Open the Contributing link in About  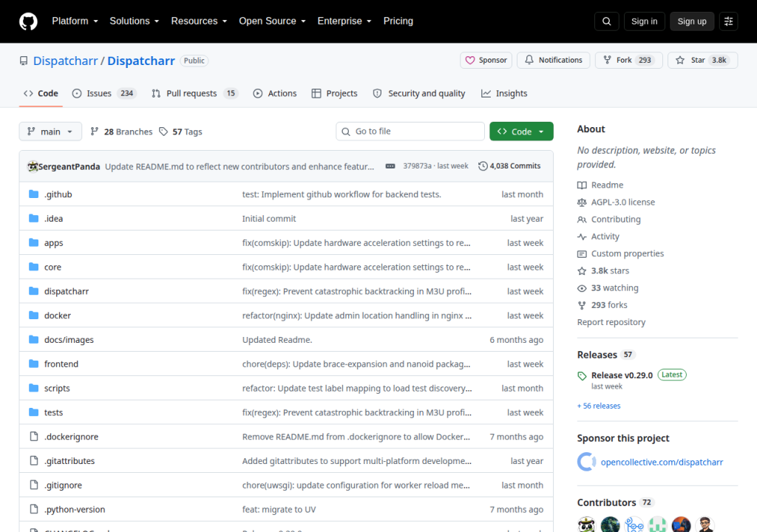pos(616,219)
